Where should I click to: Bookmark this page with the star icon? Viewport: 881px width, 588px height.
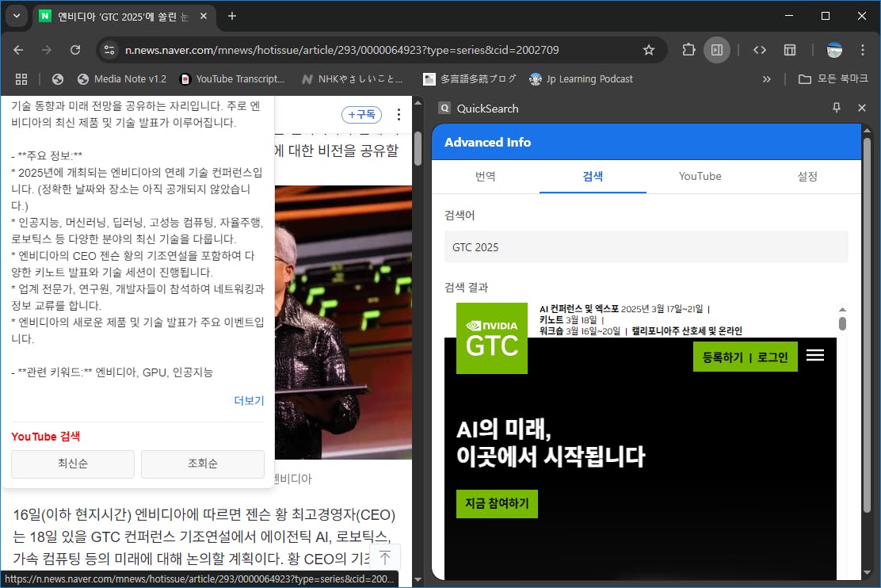649,50
